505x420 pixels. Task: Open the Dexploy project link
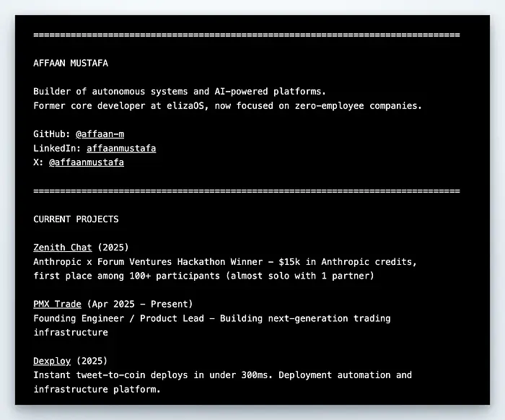pyautogui.click(x=52, y=361)
